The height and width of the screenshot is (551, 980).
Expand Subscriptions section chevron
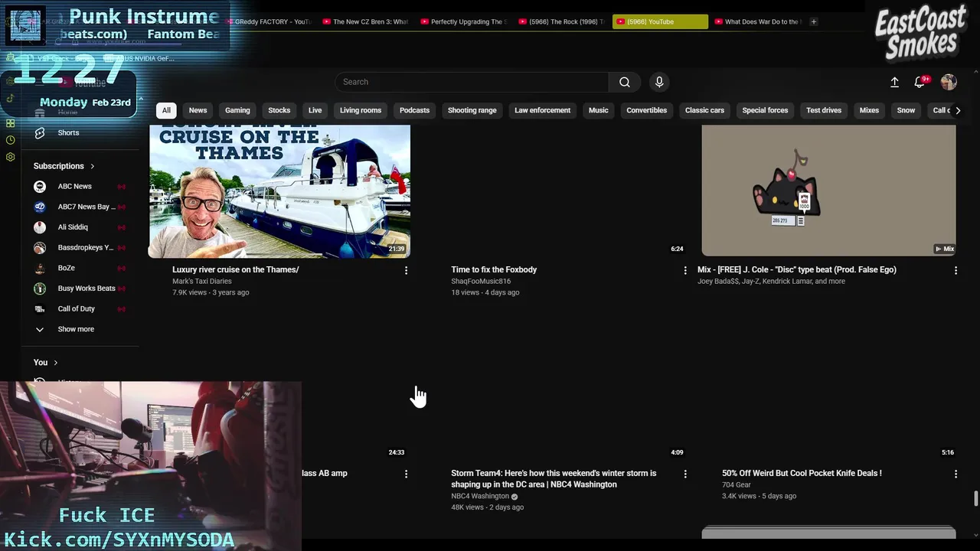[93, 166]
